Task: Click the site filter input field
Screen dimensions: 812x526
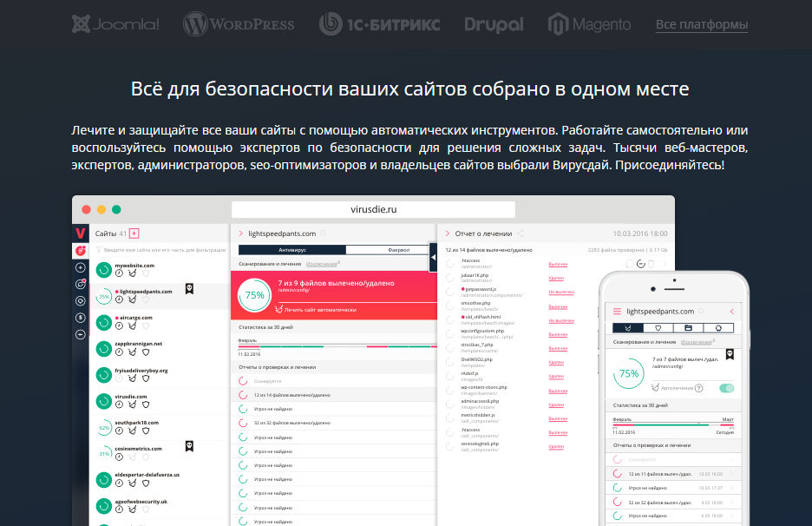Action: point(161,250)
